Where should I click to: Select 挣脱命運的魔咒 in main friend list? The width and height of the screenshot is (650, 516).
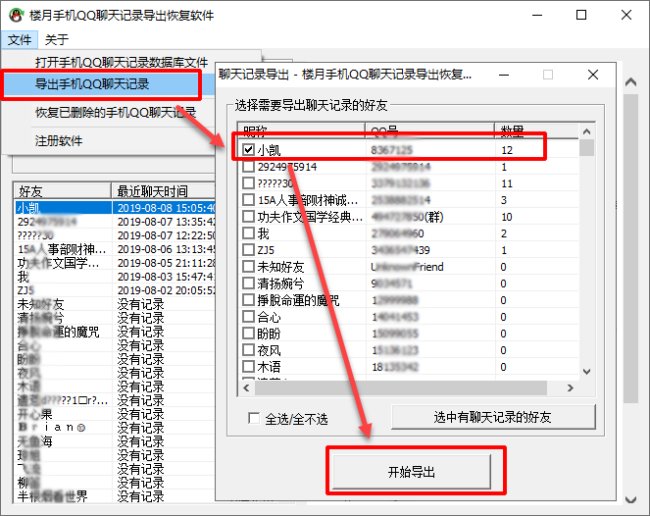point(58,332)
